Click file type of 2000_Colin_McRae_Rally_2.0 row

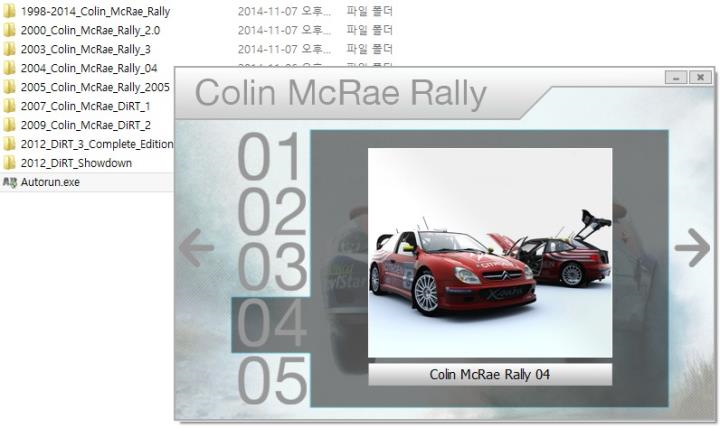point(370,30)
